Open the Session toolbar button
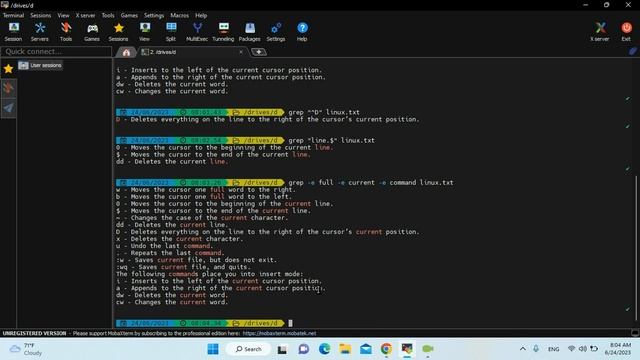Image resolution: width=640 pixels, height=360 pixels. coord(13,32)
